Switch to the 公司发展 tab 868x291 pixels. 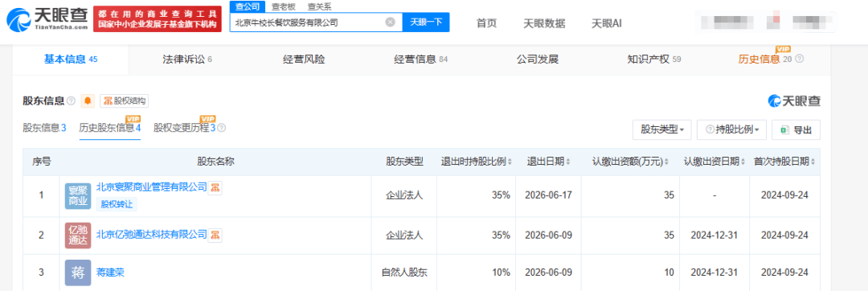(x=537, y=59)
